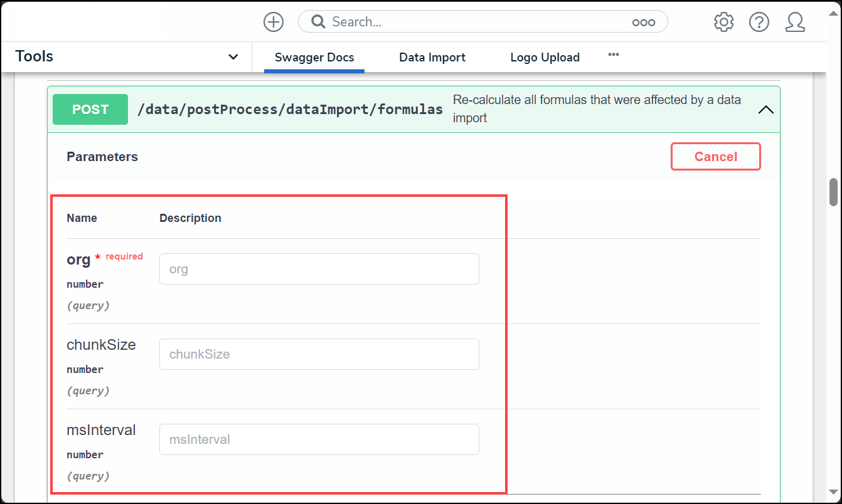Click the plus icon to create new

[x=273, y=22]
